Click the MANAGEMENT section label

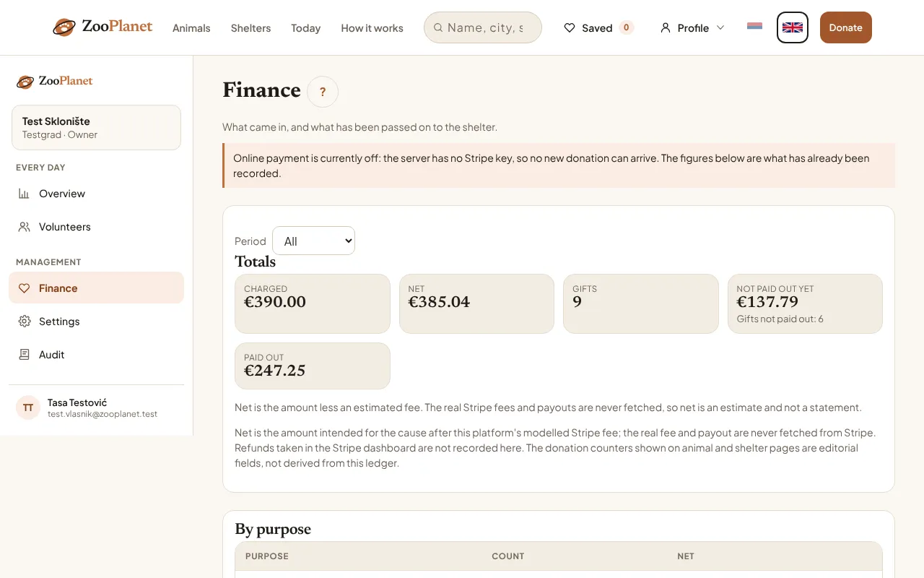pyautogui.click(x=48, y=262)
